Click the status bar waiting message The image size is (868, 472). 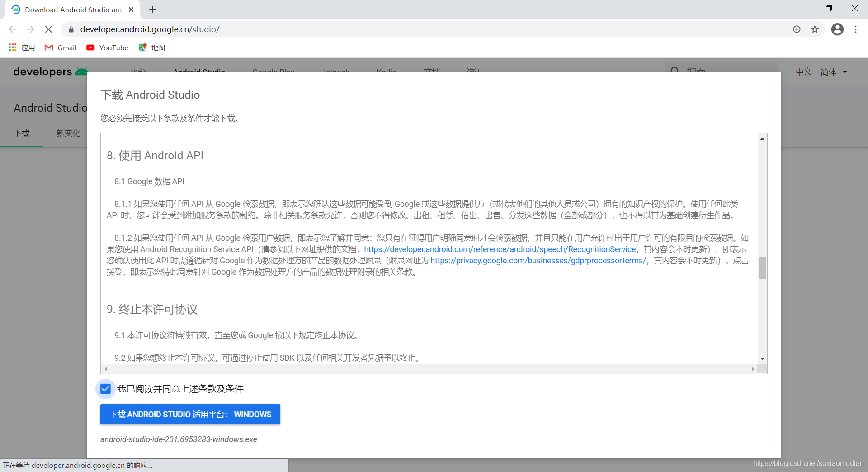[78, 466]
